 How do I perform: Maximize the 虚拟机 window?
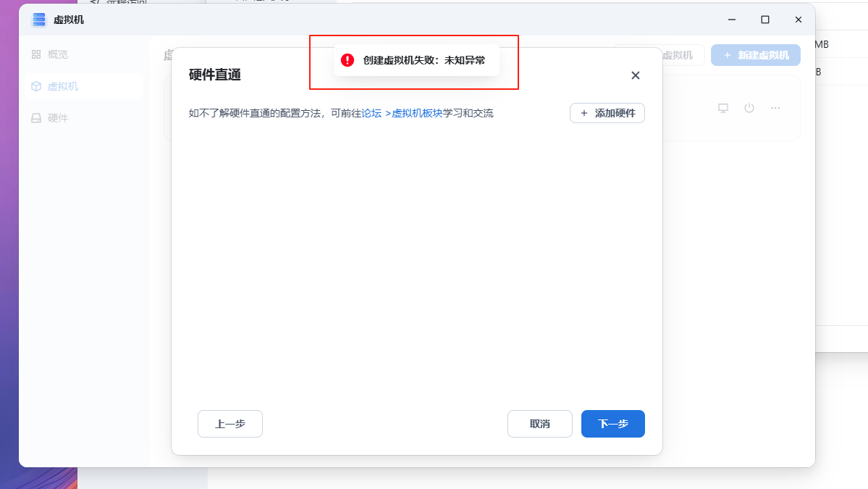[765, 20]
